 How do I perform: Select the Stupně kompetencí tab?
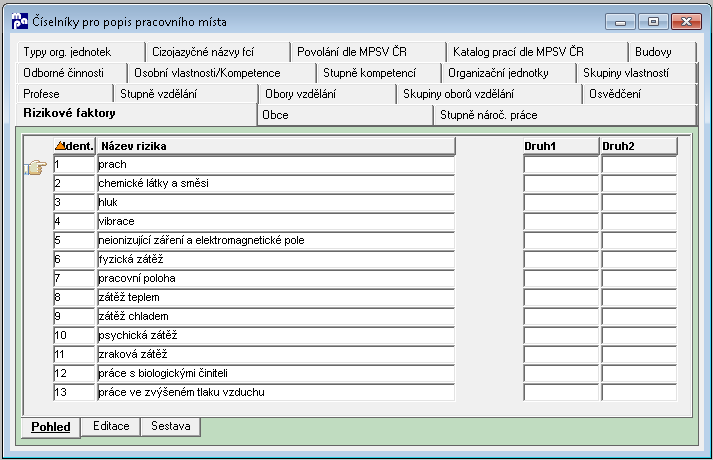pyautogui.click(x=379, y=73)
